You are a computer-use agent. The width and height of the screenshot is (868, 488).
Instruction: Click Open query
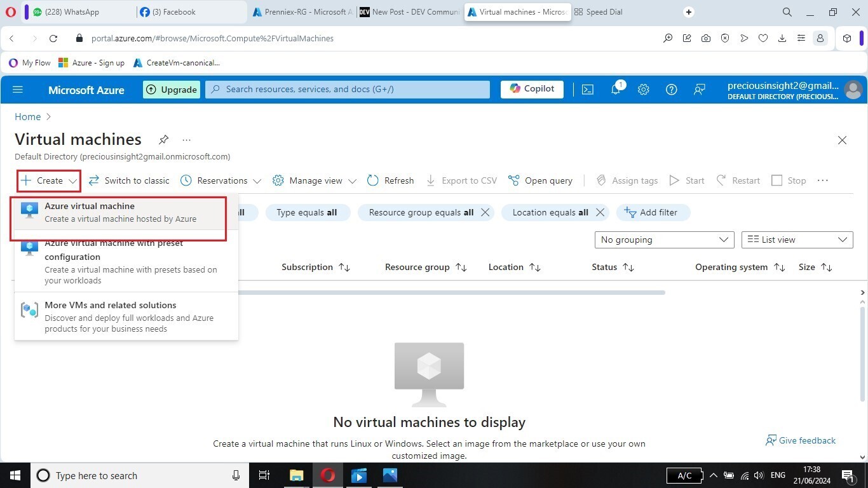point(541,180)
